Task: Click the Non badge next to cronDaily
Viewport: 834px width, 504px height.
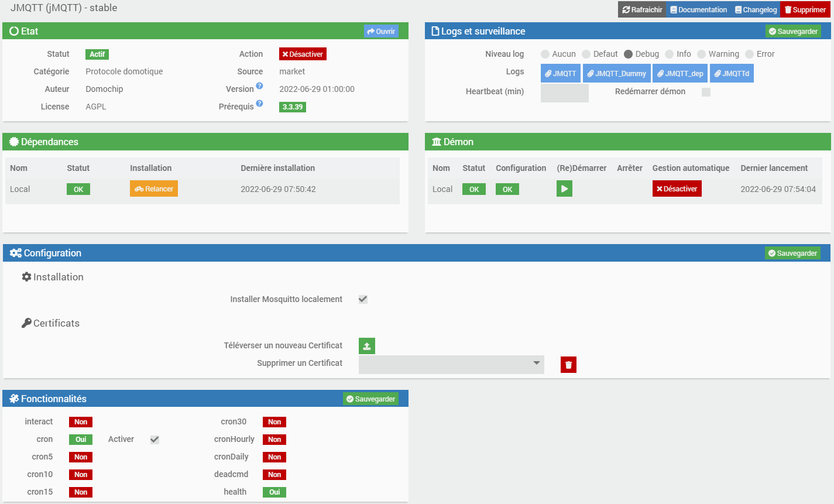Action: point(274,457)
